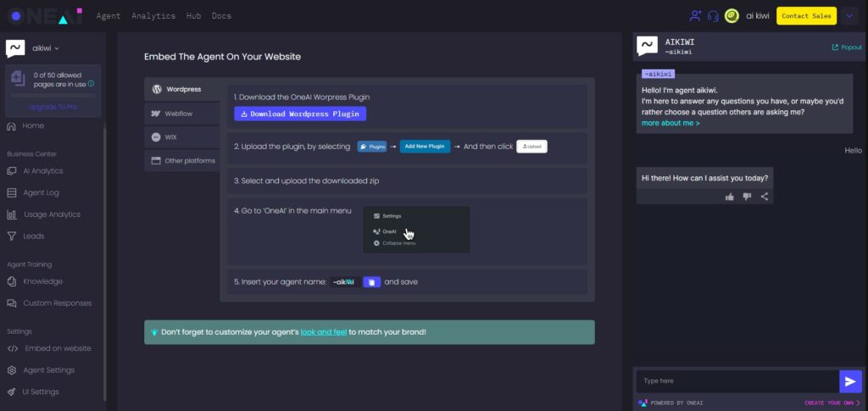Click Powered by OneAI label

[x=671, y=403]
